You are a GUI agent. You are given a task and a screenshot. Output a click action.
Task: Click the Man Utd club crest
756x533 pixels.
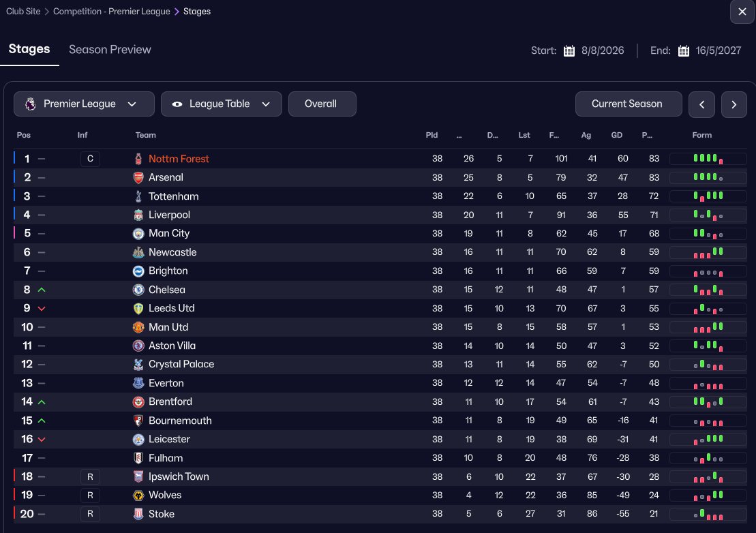click(x=138, y=327)
